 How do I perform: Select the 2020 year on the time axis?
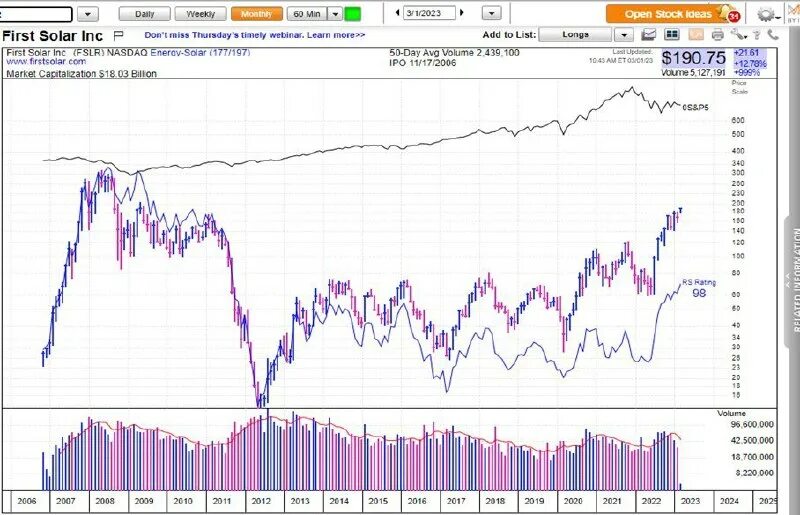click(x=573, y=501)
